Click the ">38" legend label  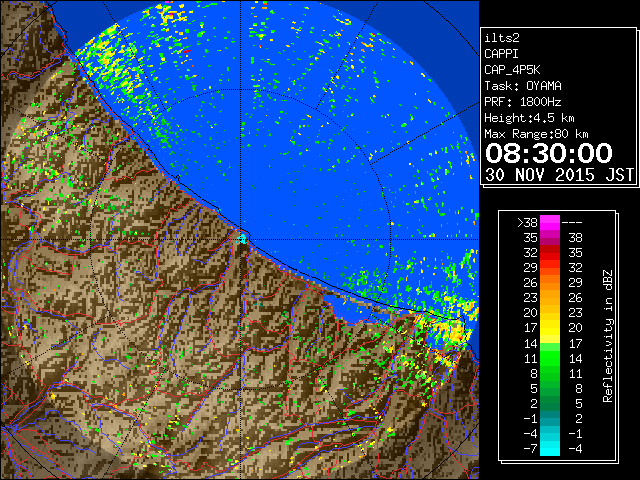tap(527, 222)
